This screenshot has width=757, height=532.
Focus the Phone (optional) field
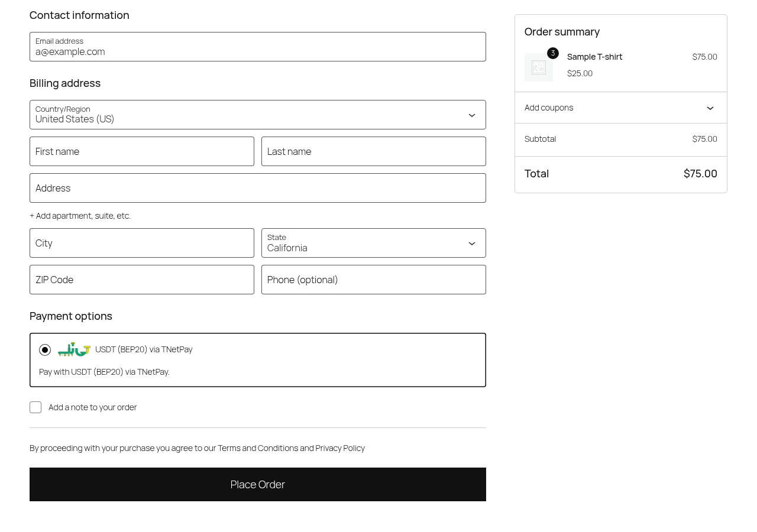(x=374, y=280)
